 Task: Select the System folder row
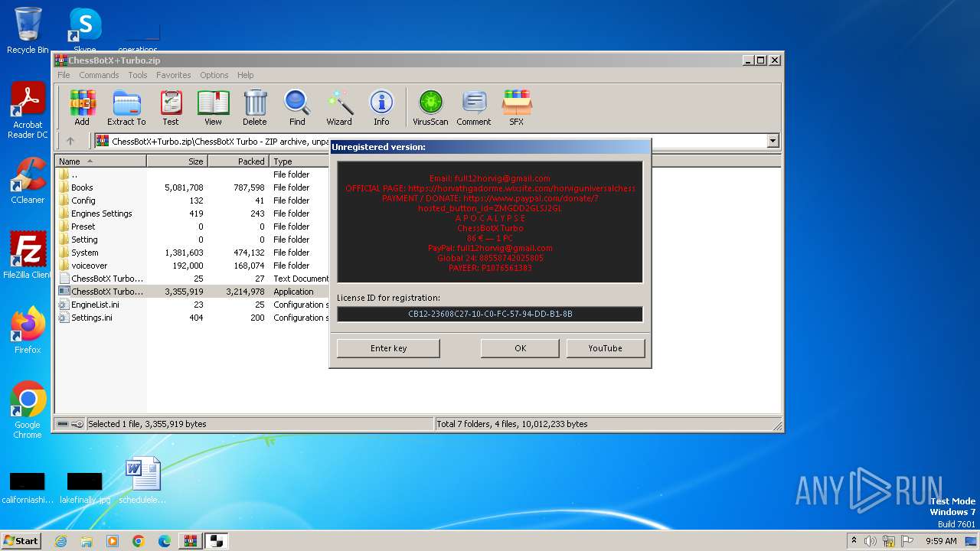coord(191,253)
